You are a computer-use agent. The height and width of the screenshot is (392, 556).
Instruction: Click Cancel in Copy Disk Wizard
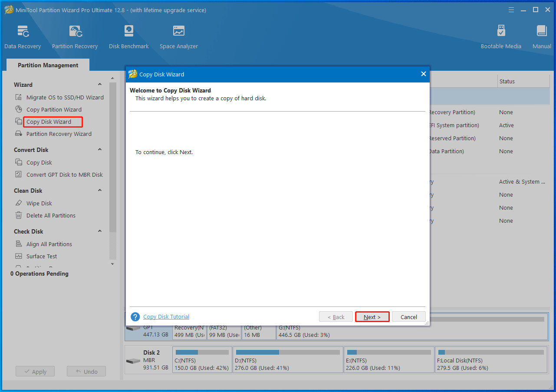tap(409, 317)
